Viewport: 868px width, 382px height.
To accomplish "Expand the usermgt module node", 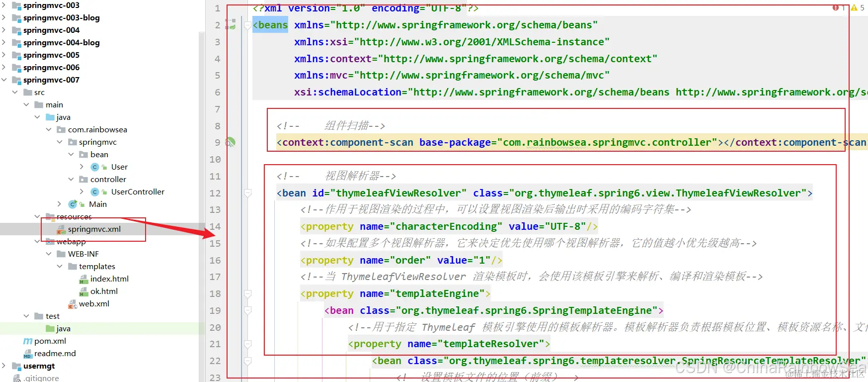I will click(x=4, y=366).
